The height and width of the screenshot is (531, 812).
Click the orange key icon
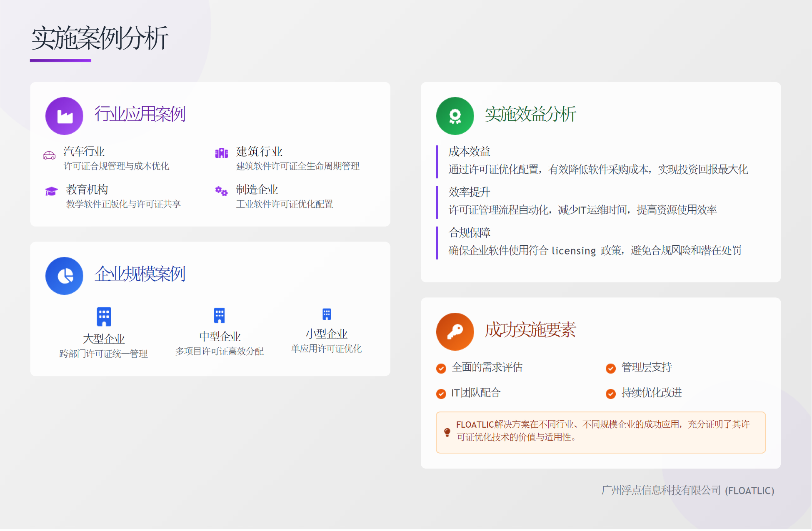455,332
